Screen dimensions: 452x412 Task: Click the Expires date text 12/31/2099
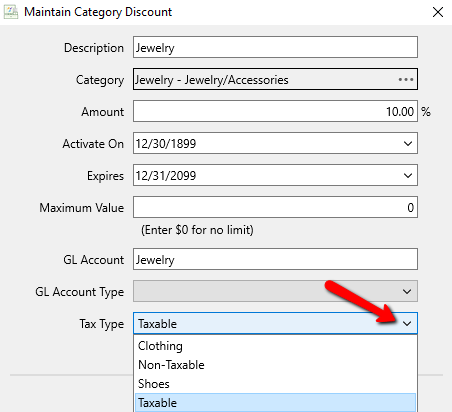pyautogui.click(x=166, y=176)
